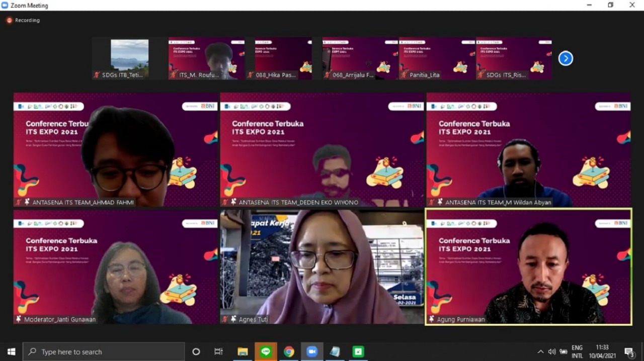Adjust the system volume speaker control
644x361 pixels.
[552, 351]
